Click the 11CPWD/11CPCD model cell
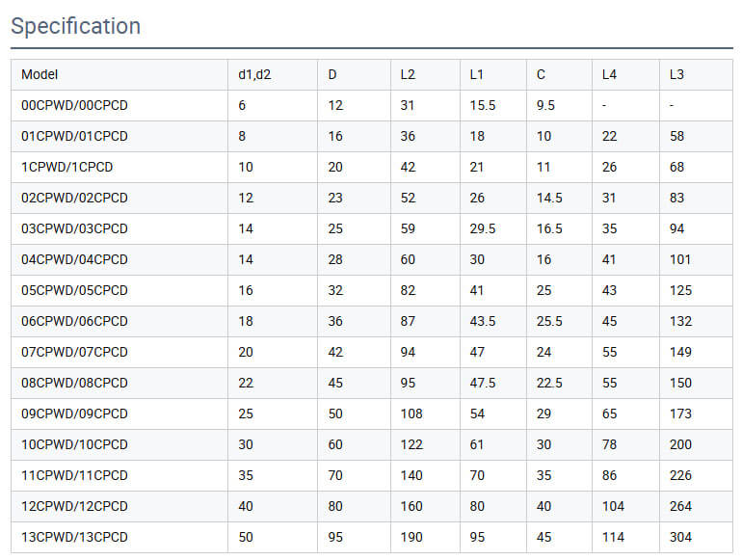Screen dimensions: 742x560 [x=74, y=475]
